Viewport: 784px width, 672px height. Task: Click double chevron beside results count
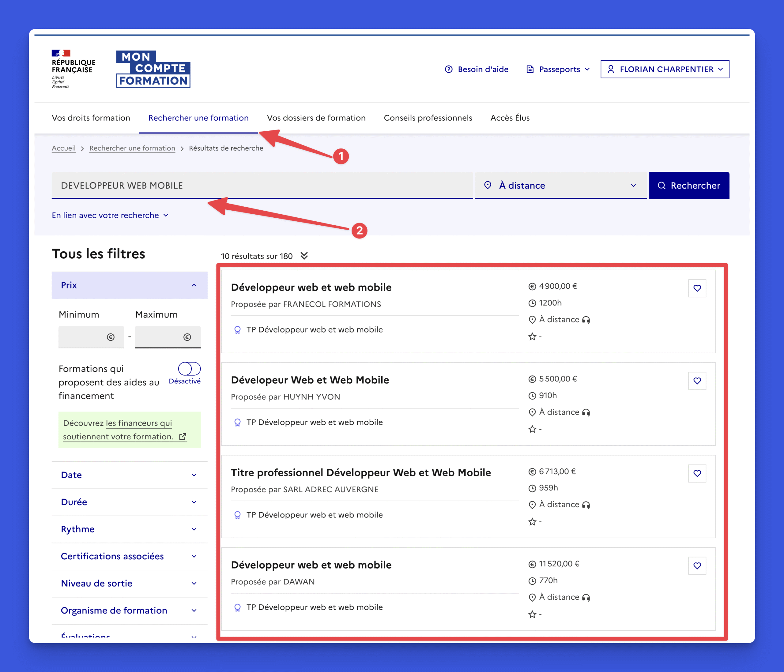click(x=304, y=256)
